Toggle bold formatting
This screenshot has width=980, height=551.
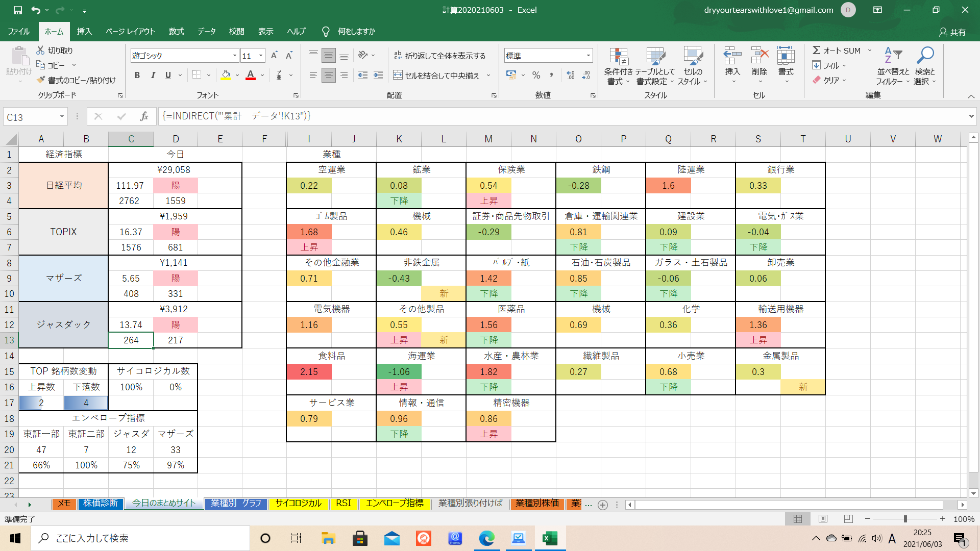coord(137,76)
